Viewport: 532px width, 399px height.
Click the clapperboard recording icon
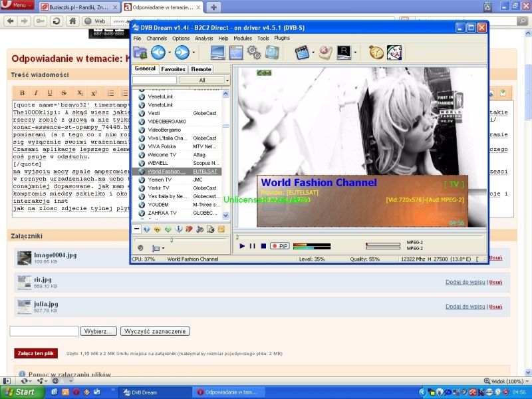(x=303, y=53)
